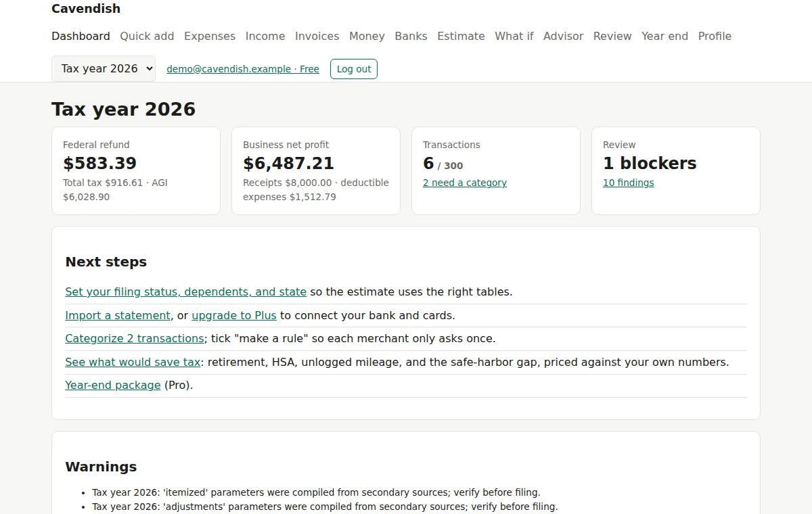Open the '2 need a category' link

click(465, 183)
